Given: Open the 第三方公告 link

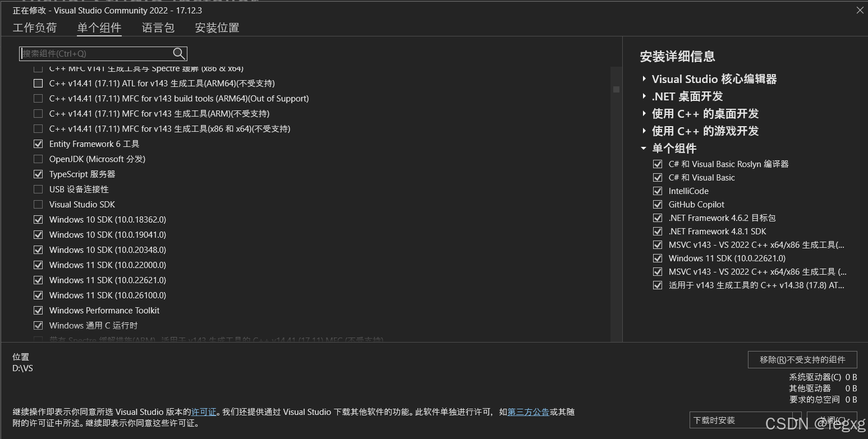Looking at the screenshot, I should (x=528, y=412).
